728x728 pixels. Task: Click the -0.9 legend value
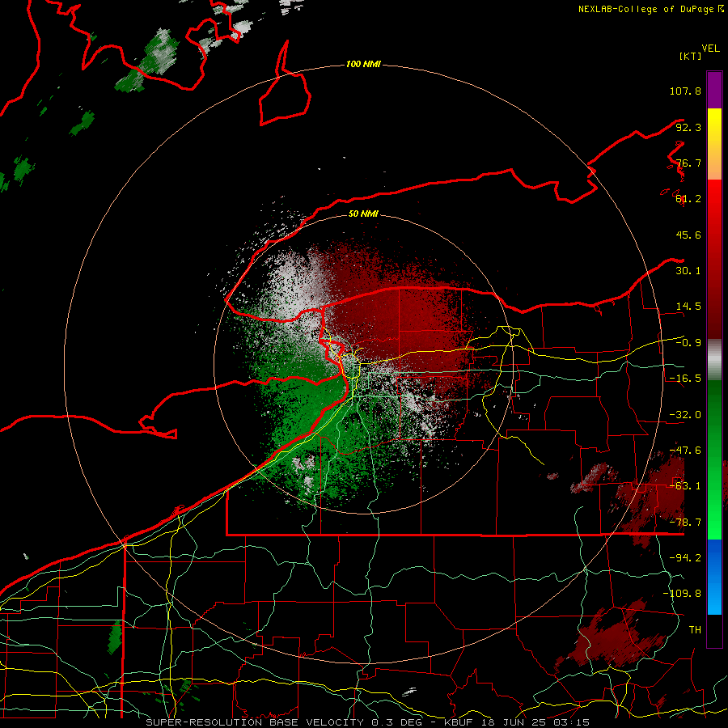pyautogui.click(x=688, y=343)
